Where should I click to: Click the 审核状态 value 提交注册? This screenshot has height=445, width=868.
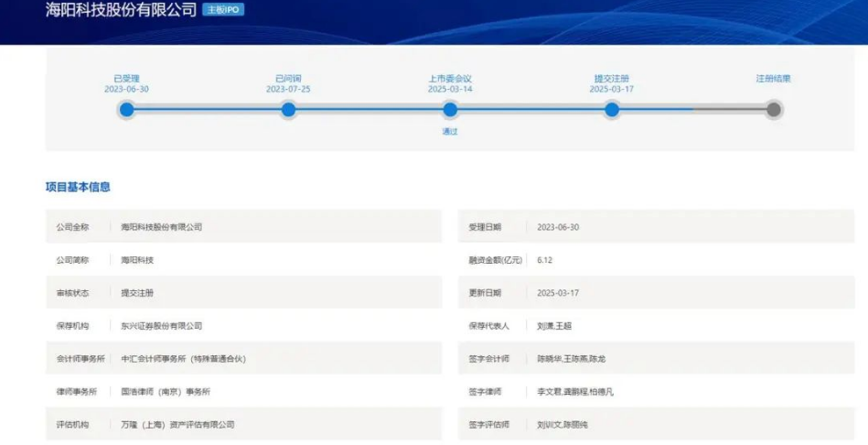click(137, 293)
